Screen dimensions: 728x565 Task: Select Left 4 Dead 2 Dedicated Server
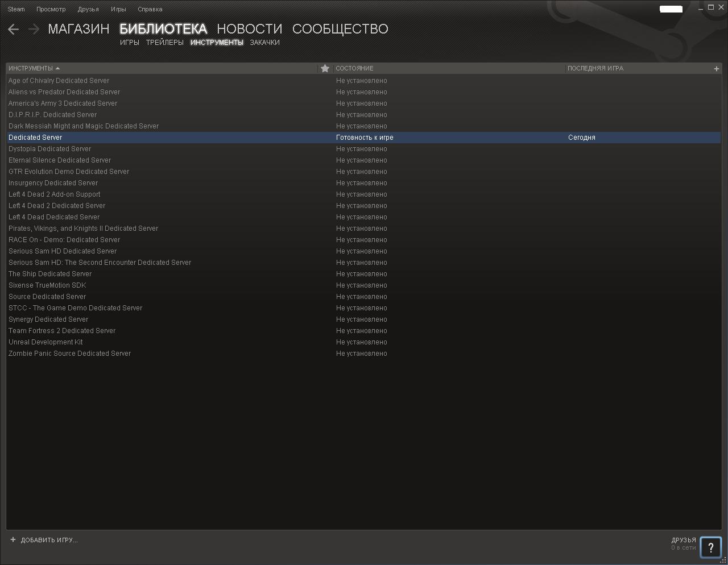coord(363,206)
